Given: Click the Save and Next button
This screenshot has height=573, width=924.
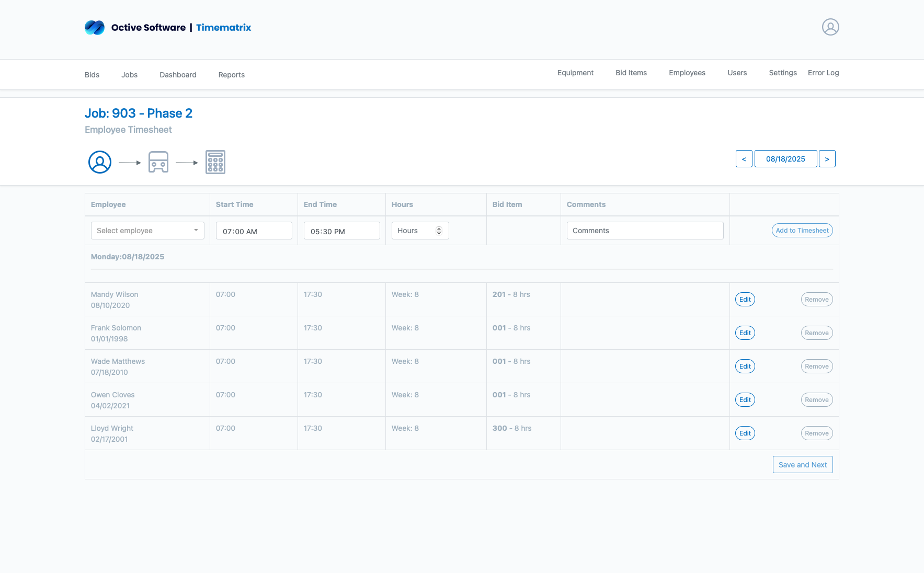Looking at the screenshot, I should pos(802,465).
